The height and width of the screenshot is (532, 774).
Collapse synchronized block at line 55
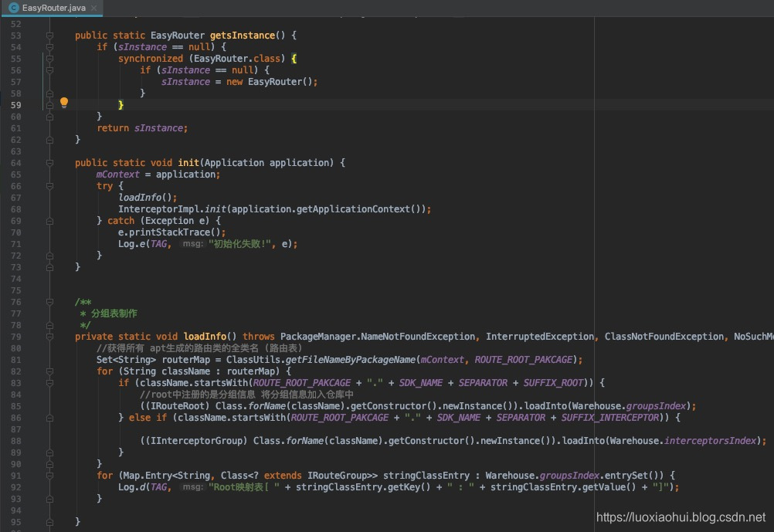[50, 59]
